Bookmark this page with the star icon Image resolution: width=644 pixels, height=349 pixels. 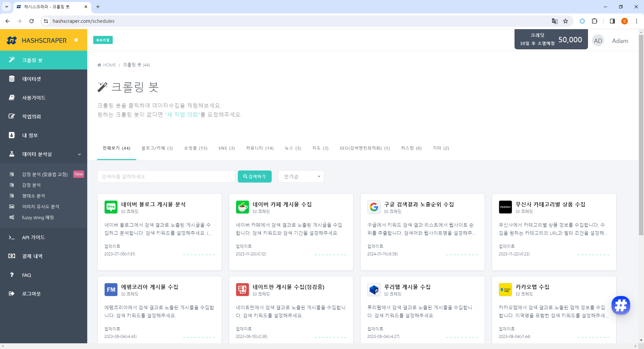[566, 21]
